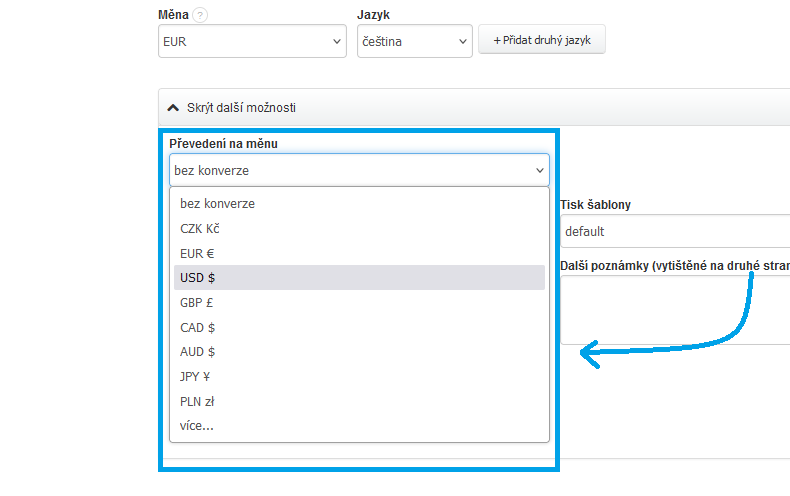This screenshot has height=496, width=790.
Task: Click the Převedení na měnu combo box
Action: tap(359, 170)
